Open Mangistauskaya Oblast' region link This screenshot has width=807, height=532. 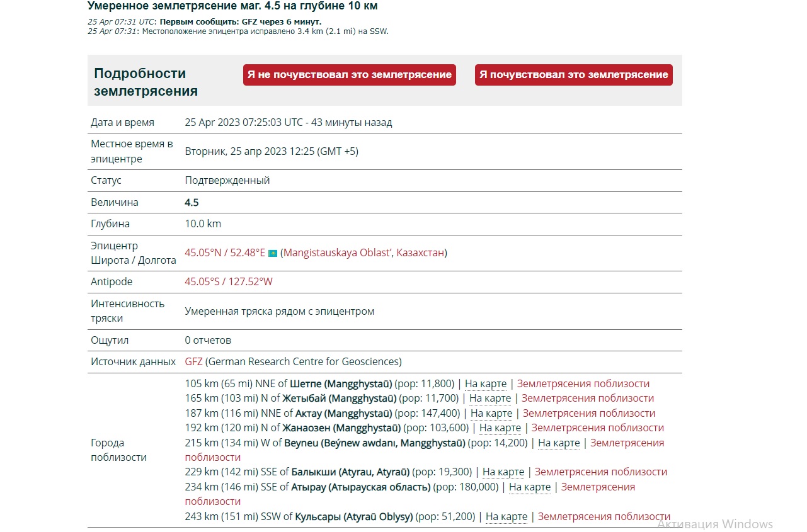[x=338, y=252]
